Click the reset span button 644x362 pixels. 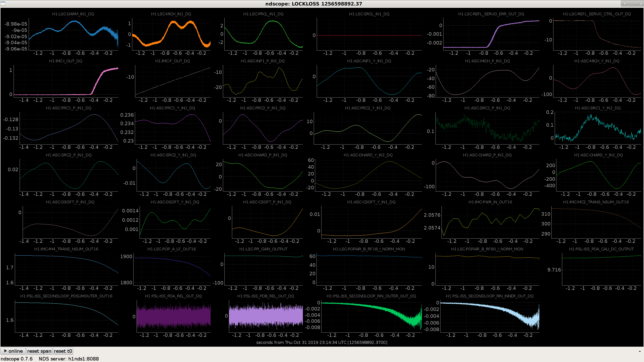(x=39, y=351)
